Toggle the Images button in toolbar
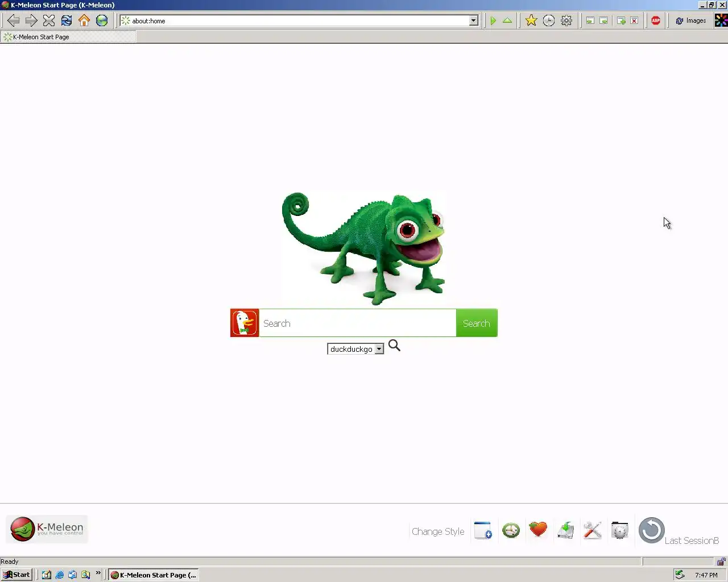 (690, 20)
